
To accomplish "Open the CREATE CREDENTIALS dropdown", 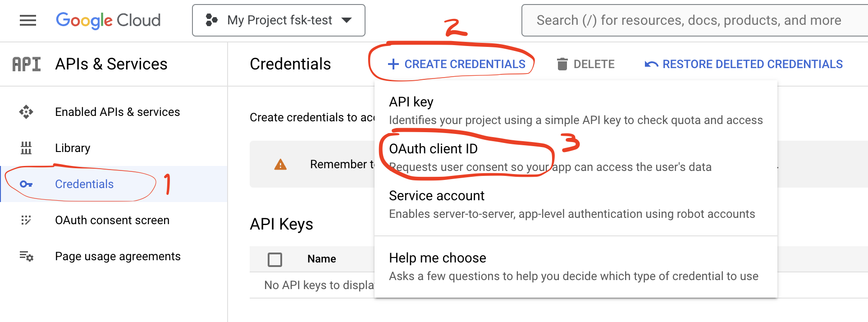I will coord(457,64).
